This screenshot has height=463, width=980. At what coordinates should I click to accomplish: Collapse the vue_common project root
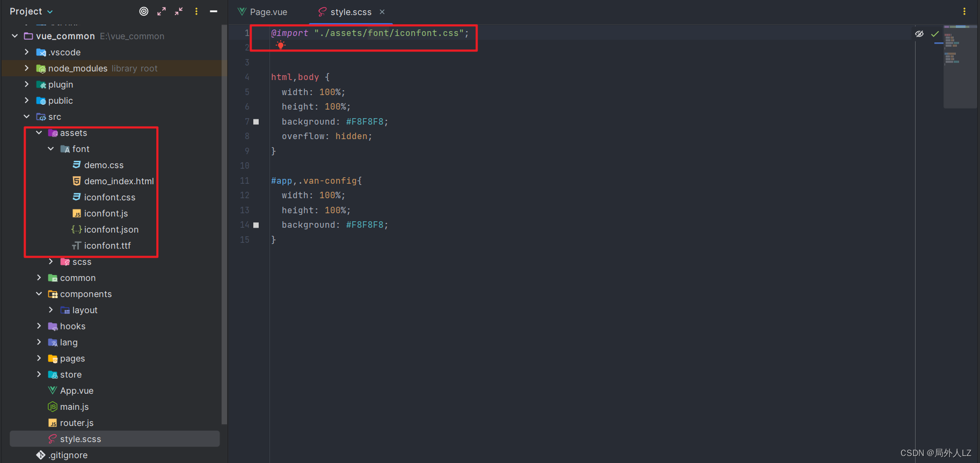[x=15, y=36]
